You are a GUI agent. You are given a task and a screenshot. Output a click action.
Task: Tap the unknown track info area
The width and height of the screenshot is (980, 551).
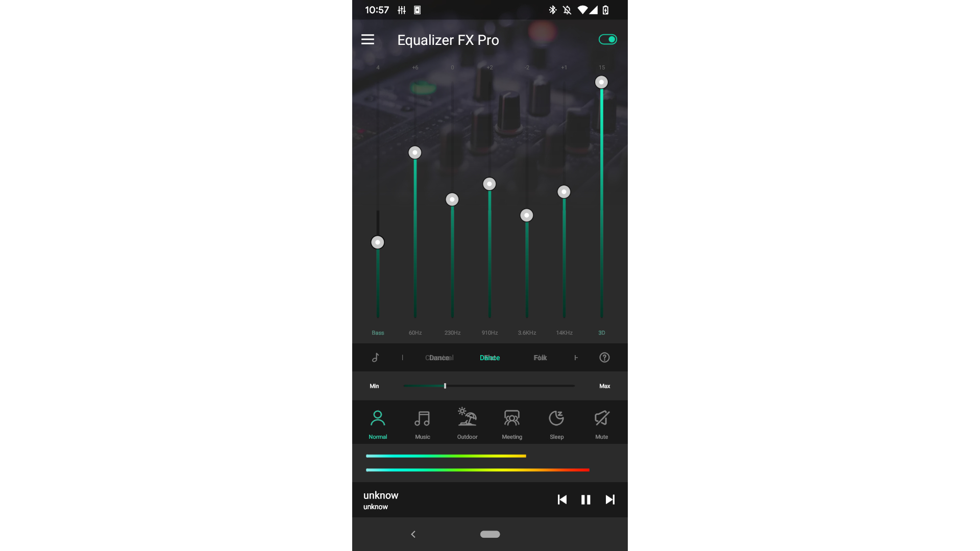pos(382,500)
